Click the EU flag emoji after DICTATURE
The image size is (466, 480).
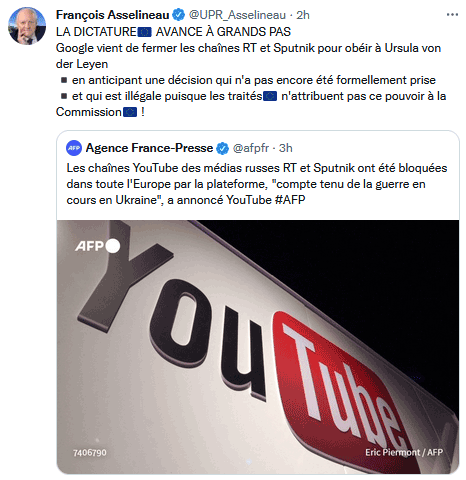(145, 32)
